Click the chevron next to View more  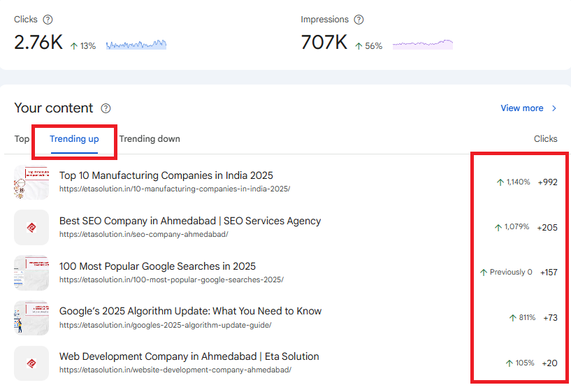point(554,108)
